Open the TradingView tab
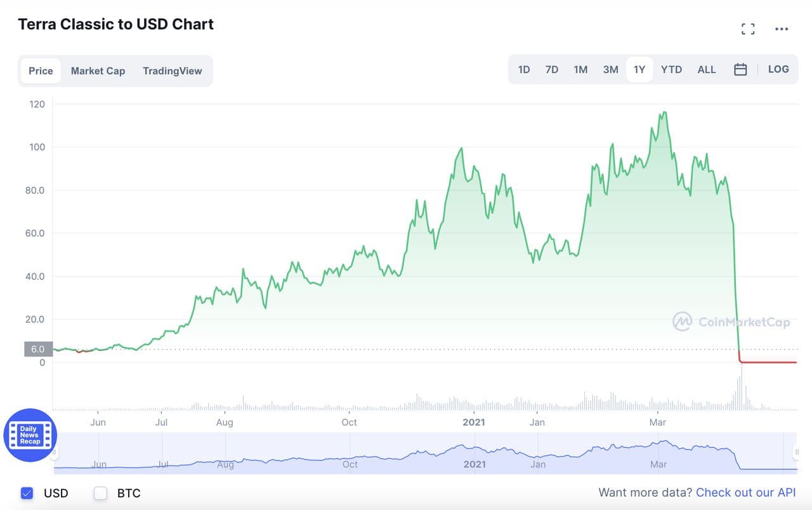Image resolution: width=812 pixels, height=510 pixels. click(172, 71)
